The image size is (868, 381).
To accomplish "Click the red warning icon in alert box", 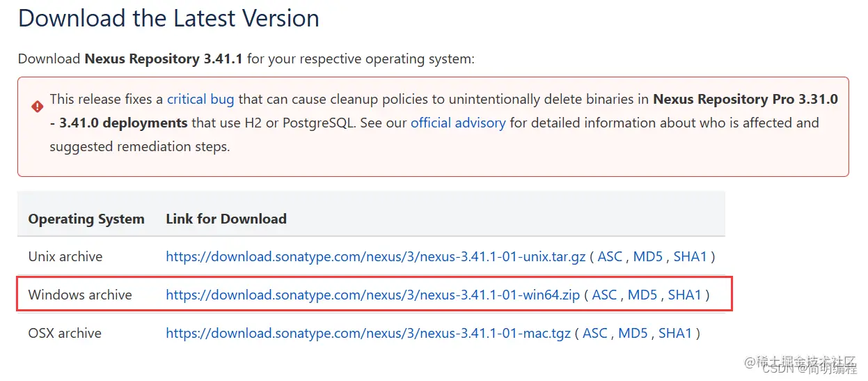I will (x=37, y=107).
